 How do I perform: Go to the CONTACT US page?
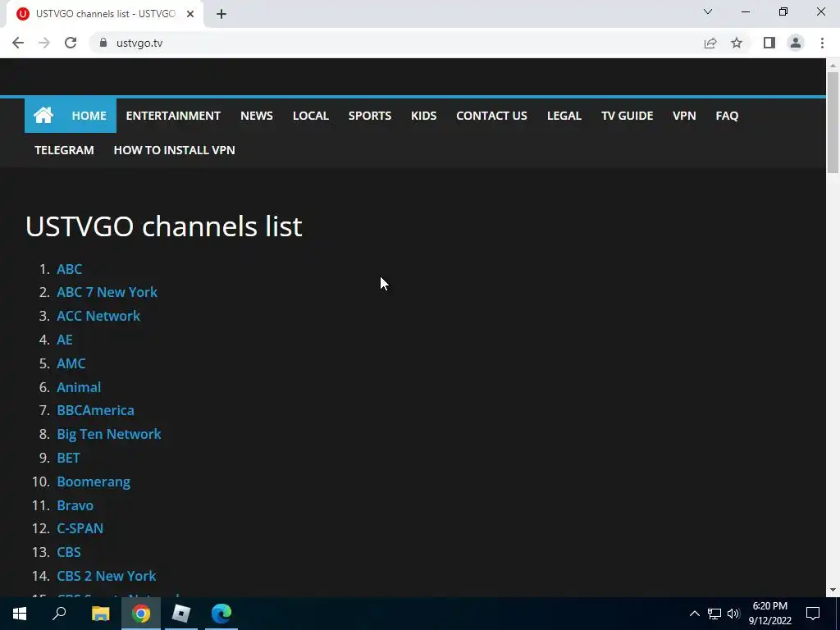click(492, 116)
